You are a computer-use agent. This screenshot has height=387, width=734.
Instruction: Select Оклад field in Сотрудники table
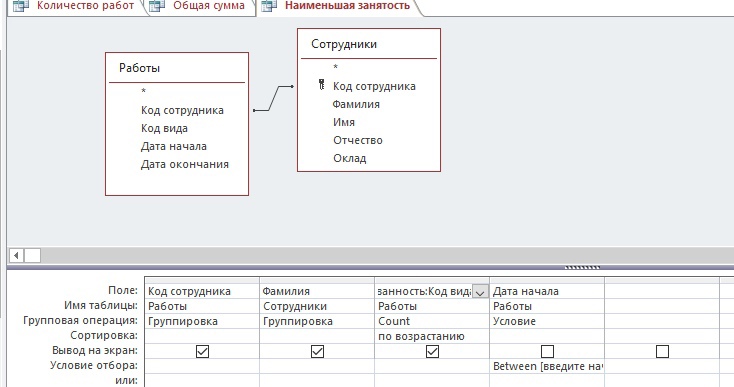click(x=350, y=158)
